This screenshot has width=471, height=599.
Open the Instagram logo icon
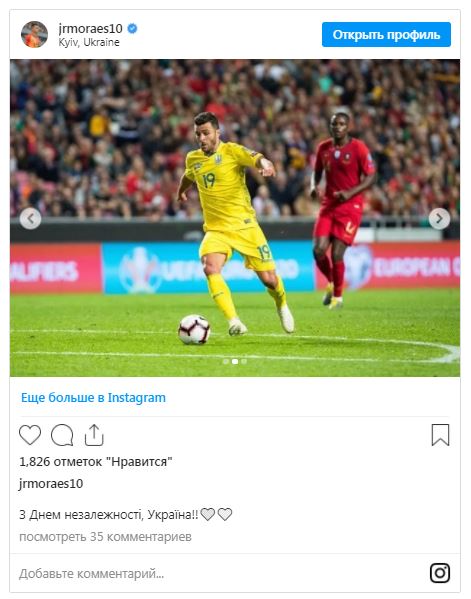pos(440,573)
